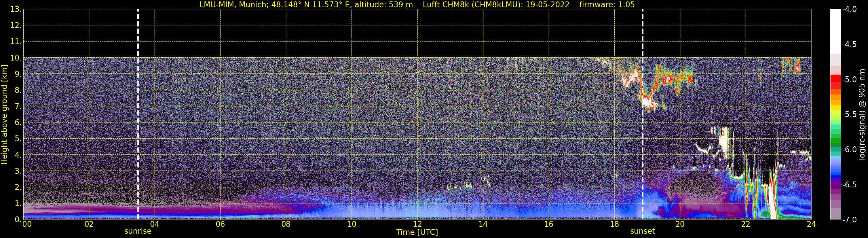
Task: Click the 'Height above ground [km]' axis label
Action: pos(4,115)
